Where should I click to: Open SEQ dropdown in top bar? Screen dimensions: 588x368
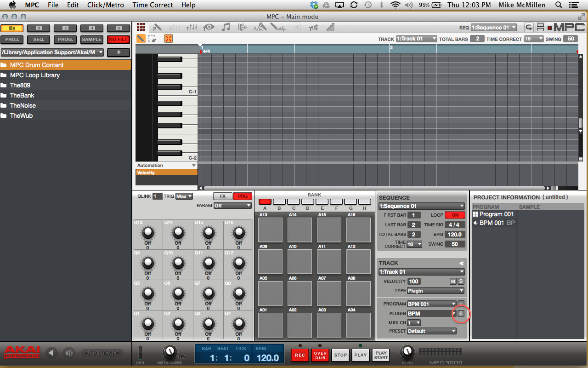[x=493, y=28]
